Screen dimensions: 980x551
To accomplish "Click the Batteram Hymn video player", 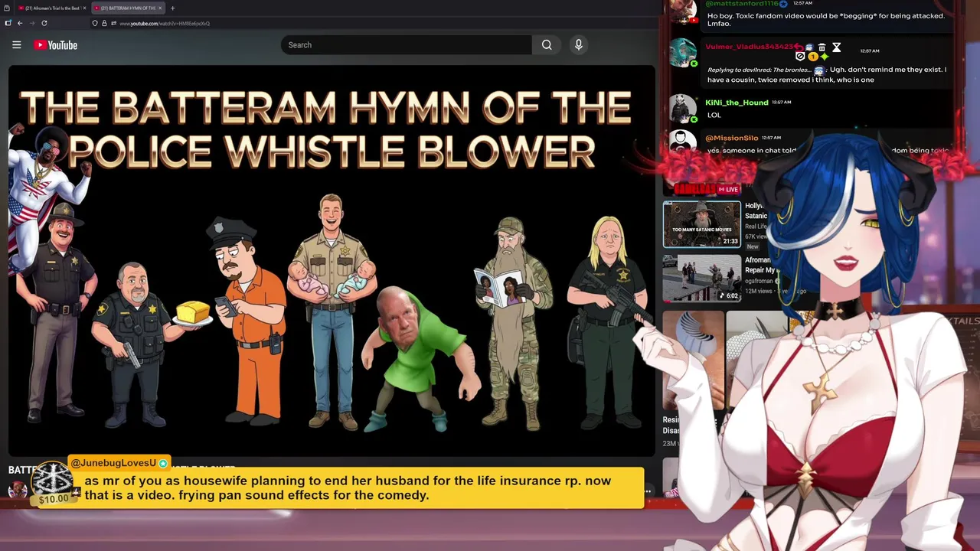I will [332, 260].
